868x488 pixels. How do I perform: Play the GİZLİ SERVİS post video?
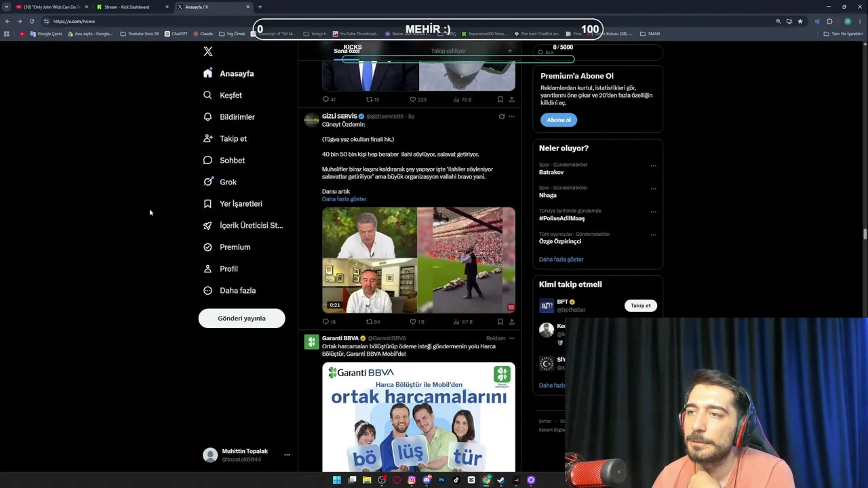click(418, 260)
